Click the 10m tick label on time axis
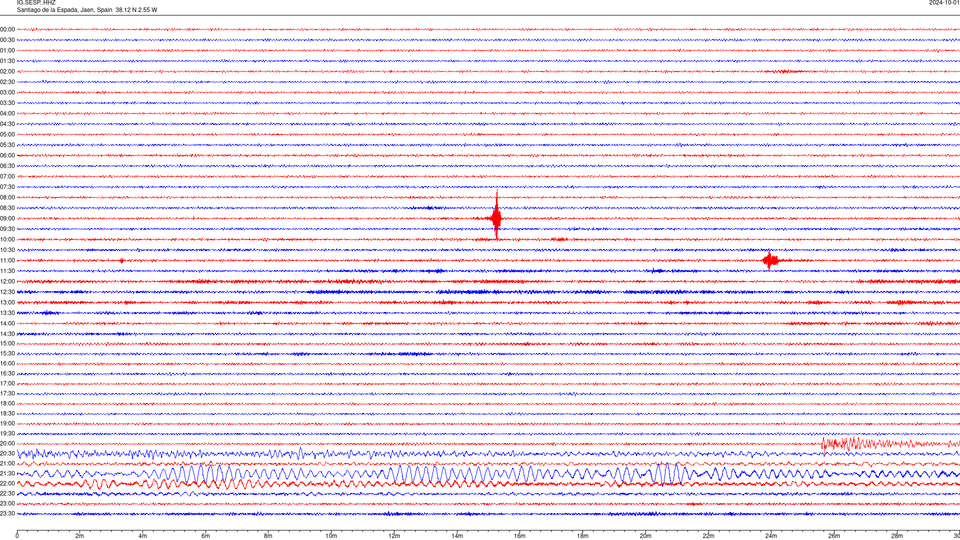 [331, 536]
